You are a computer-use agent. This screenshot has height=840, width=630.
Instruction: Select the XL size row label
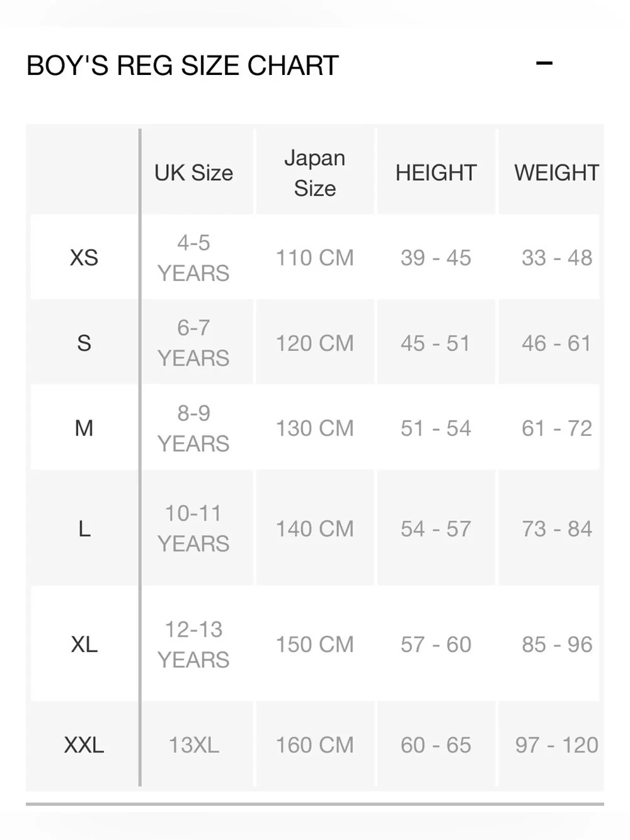[x=84, y=645]
